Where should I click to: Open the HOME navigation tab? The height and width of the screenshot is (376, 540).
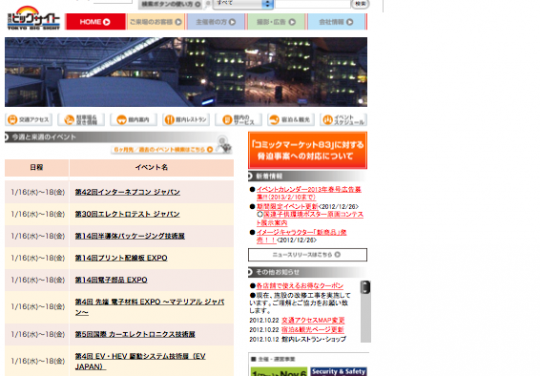click(95, 22)
